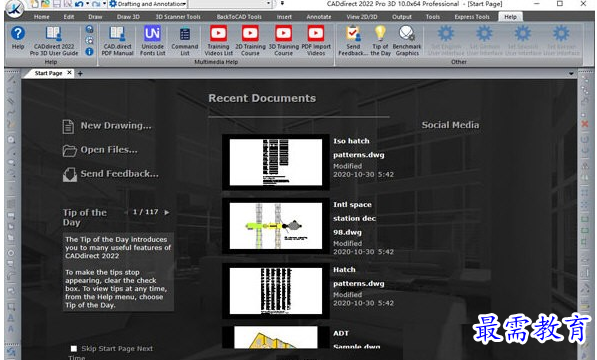The image size is (597, 360).
Task: Open Intl space station dec 98.dwg thumbnail
Action: pyautogui.click(x=276, y=226)
